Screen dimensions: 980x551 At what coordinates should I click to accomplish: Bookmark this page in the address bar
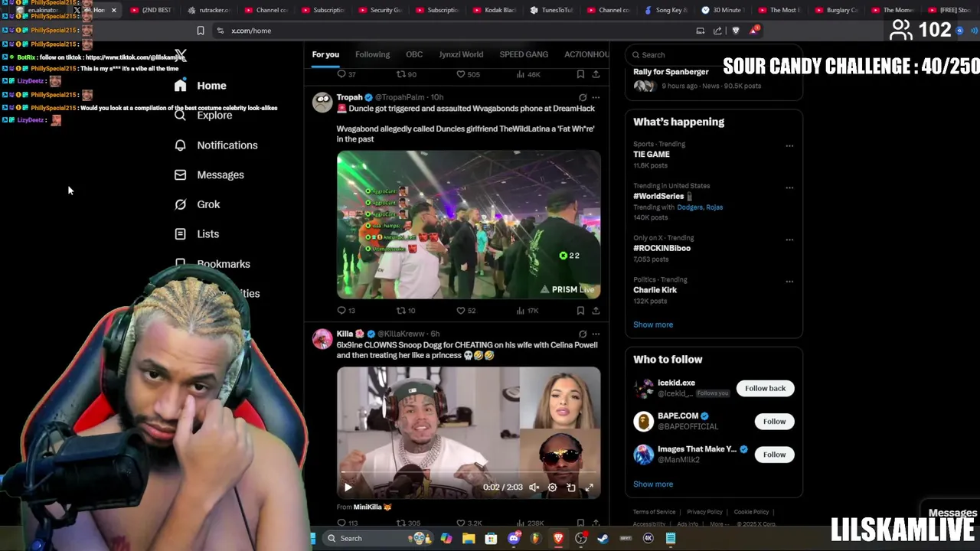pos(201,31)
